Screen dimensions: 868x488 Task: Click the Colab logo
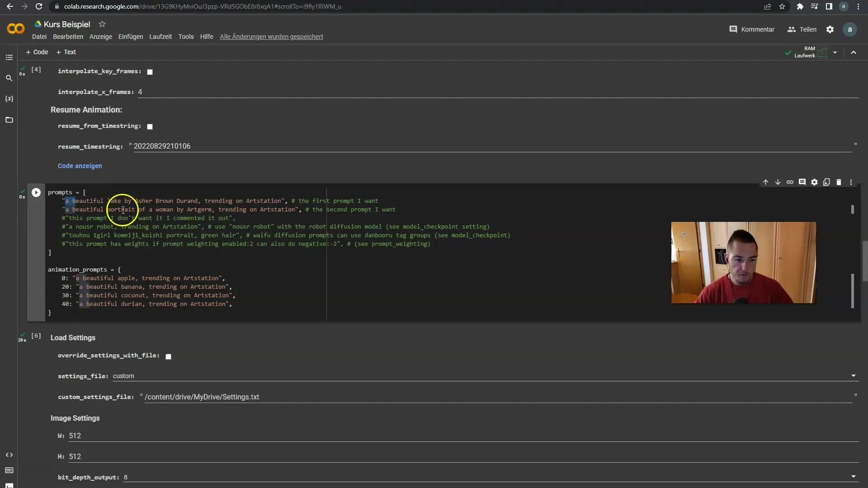[x=16, y=29]
